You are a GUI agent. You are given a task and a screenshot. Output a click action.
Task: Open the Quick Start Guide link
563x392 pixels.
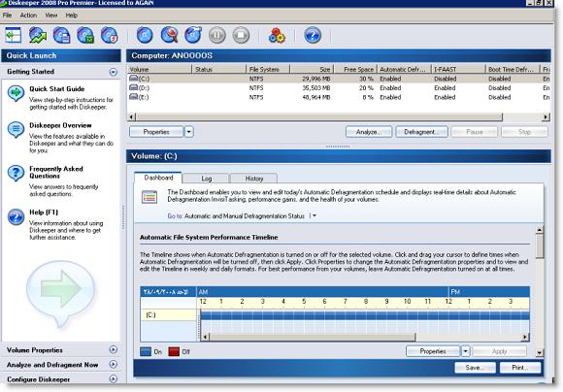click(56, 88)
